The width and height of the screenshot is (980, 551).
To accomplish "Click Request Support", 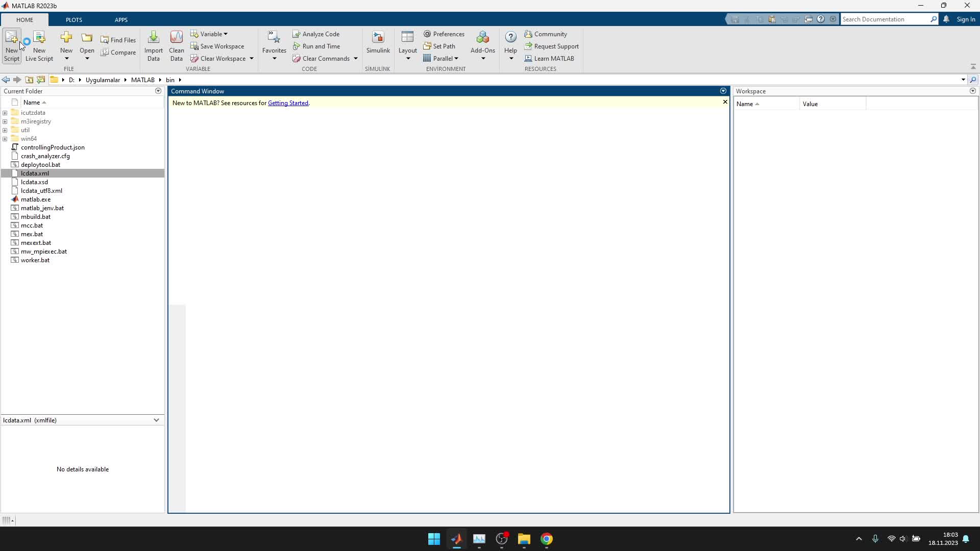I will pyautogui.click(x=552, y=46).
